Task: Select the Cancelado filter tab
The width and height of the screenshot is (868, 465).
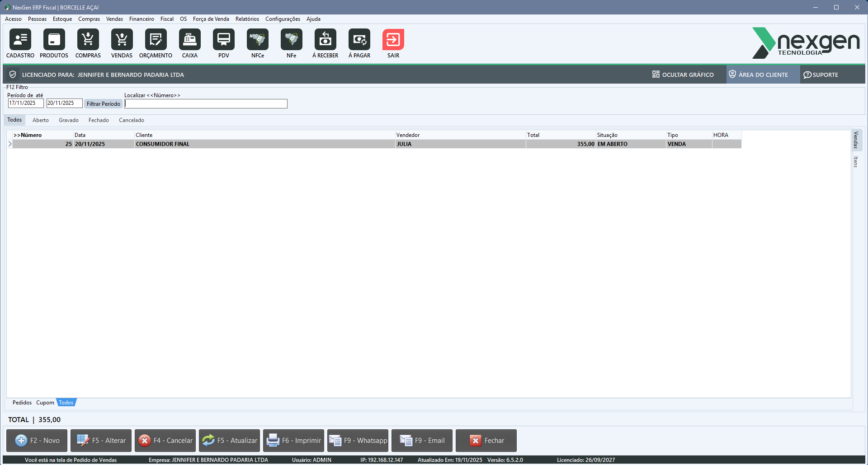Action: [x=131, y=120]
